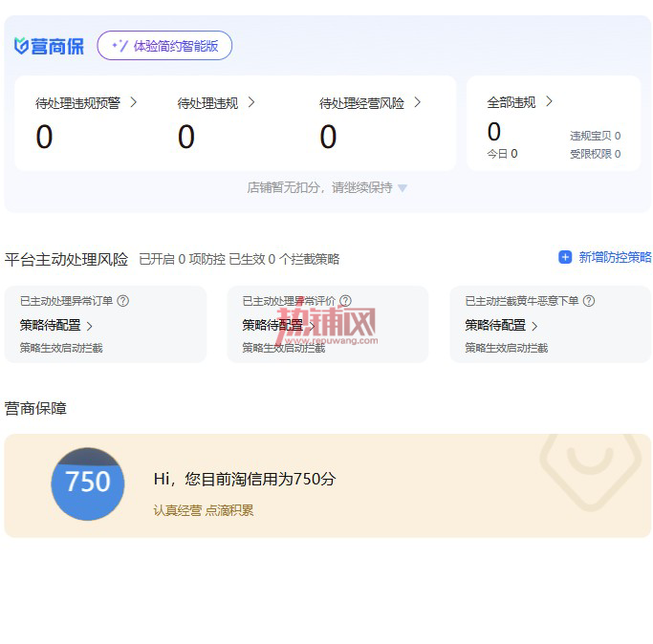Open 待处理经营风险 via its chevron
This screenshot has width=653, height=644.
click(x=417, y=102)
